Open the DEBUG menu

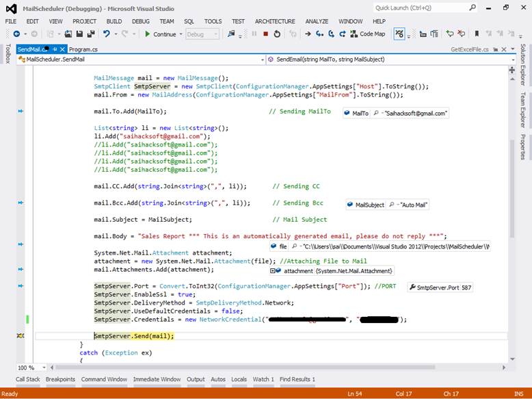pyautogui.click(x=140, y=21)
